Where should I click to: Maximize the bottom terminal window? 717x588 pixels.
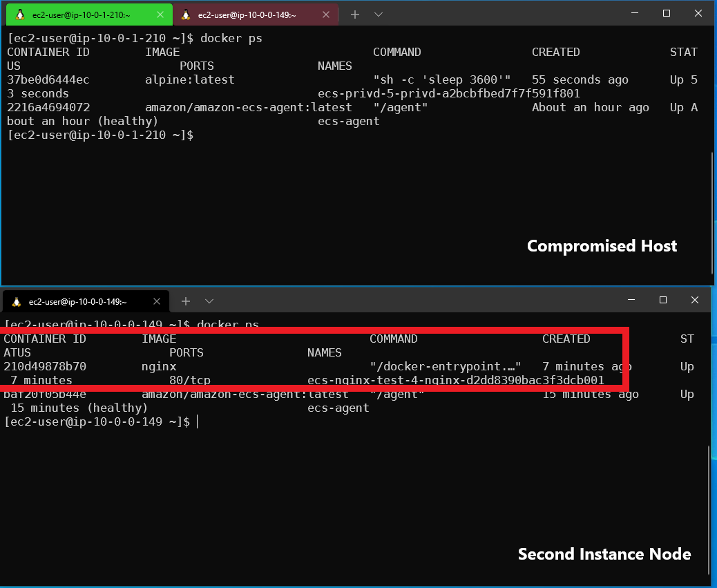(x=663, y=300)
